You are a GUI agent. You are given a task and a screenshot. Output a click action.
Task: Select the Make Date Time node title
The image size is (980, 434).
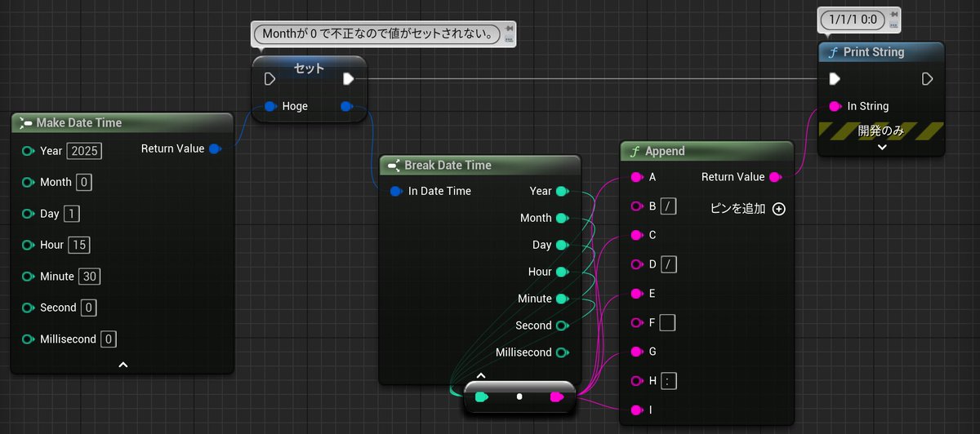(79, 122)
